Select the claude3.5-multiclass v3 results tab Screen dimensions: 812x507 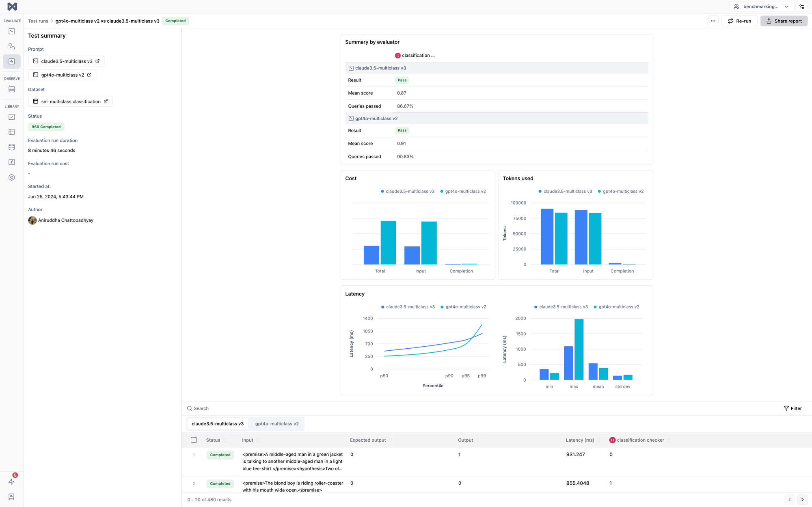pos(218,424)
